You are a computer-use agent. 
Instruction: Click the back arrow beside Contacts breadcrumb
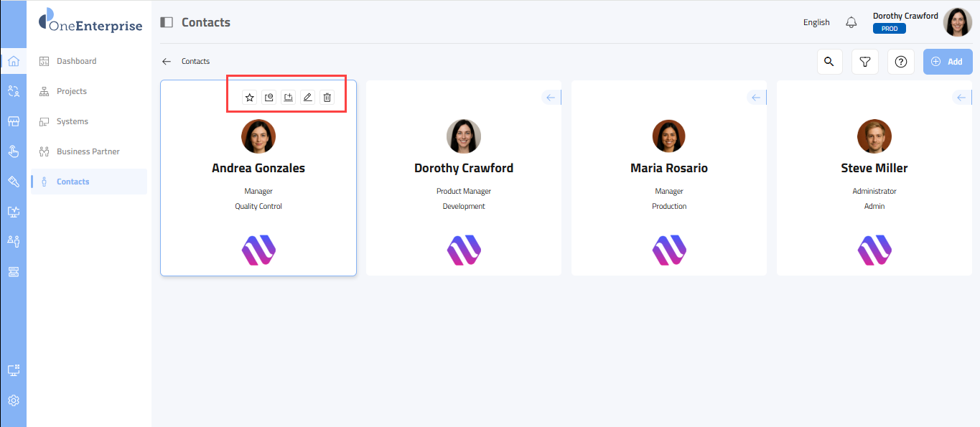pos(167,62)
